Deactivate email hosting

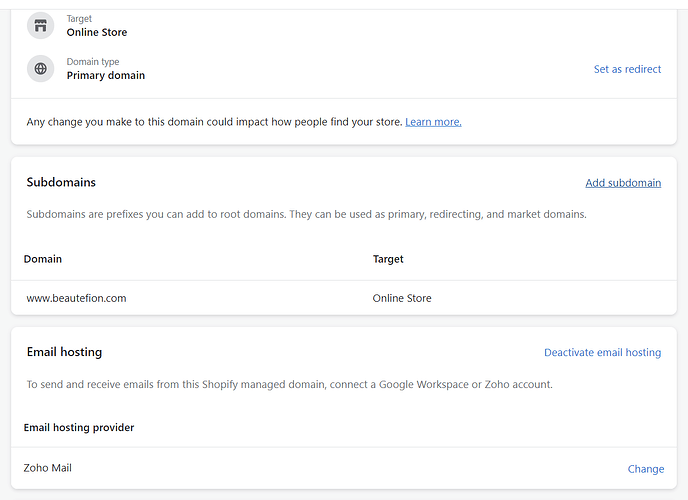click(x=602, y=352)
